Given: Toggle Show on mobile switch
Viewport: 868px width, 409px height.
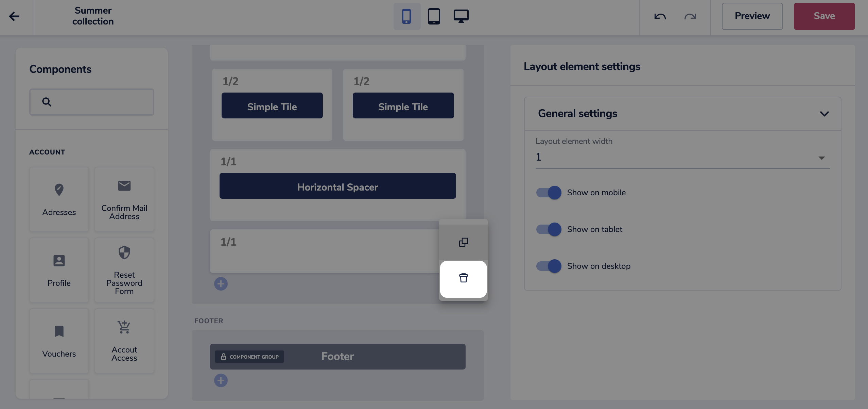Looking at the screenshot, I should click(549, 193).
